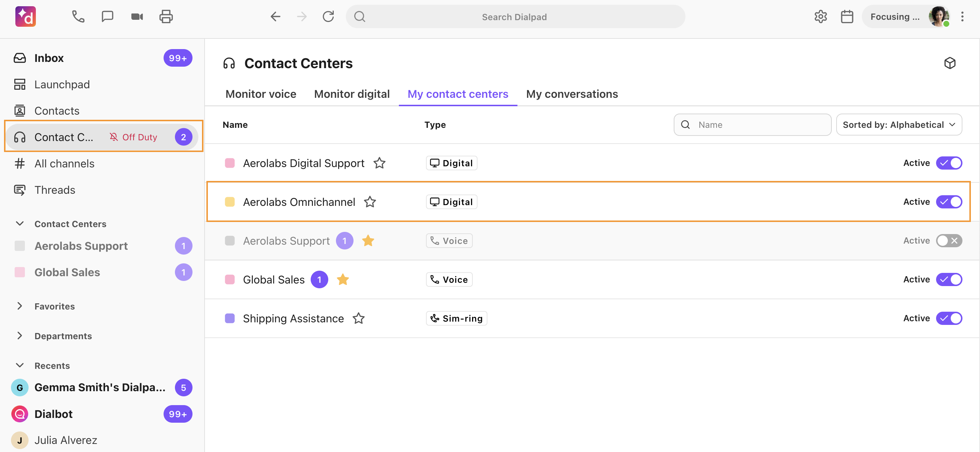
Task: Open All channels in sidebar
Action: tap(102, 164)
